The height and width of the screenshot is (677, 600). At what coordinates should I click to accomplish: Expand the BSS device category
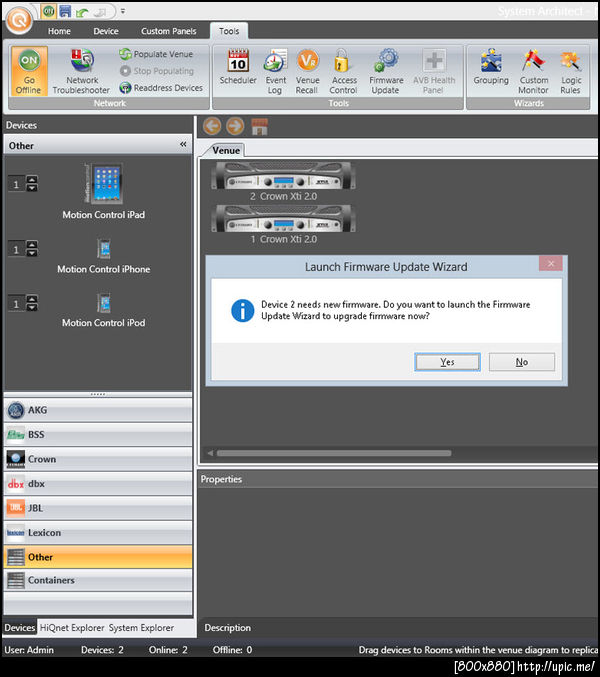click(x=98, y=435)
